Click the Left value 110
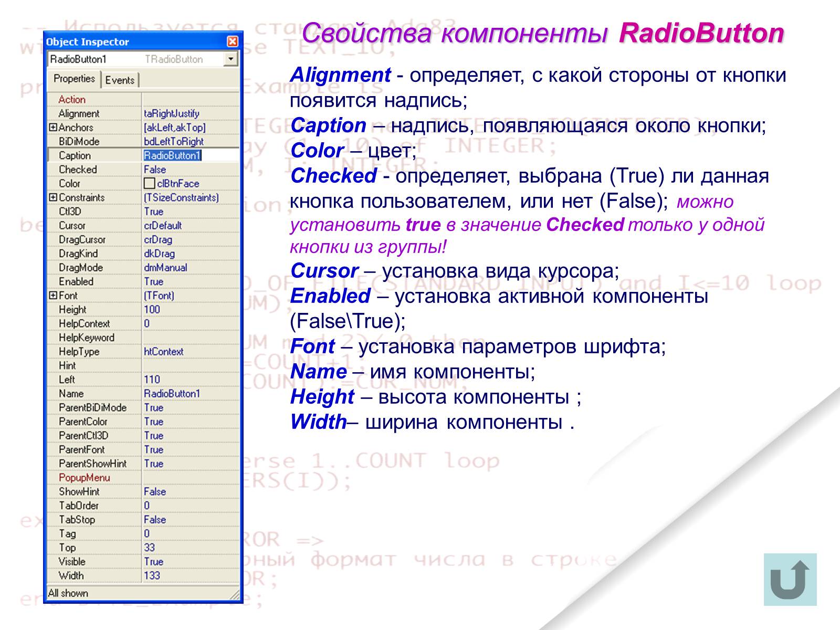This screenshot has height=630, width=840. click(152, 380)
